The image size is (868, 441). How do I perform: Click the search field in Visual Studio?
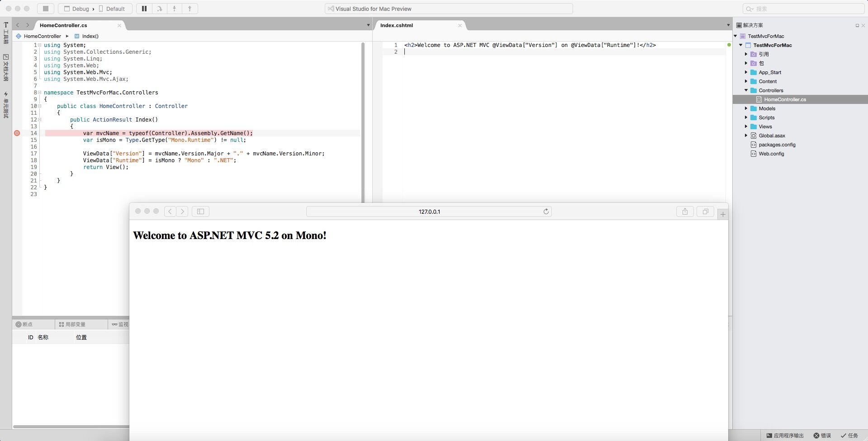click(803, 9)
